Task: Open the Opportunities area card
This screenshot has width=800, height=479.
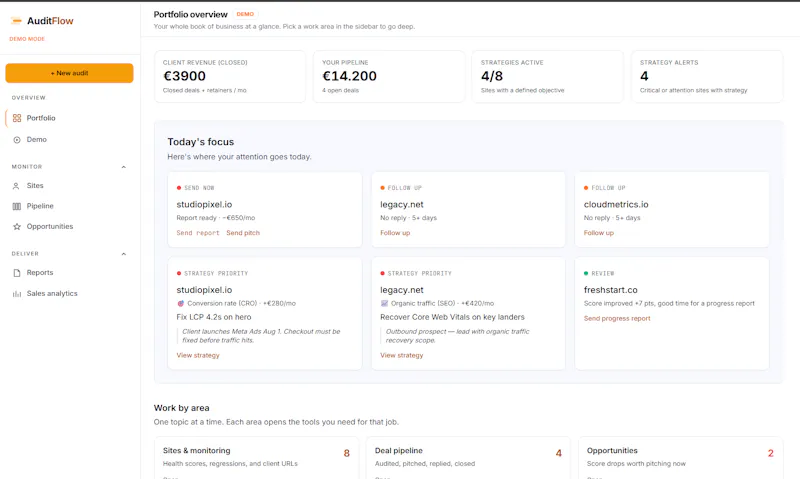Action: [x=681, y=458]
